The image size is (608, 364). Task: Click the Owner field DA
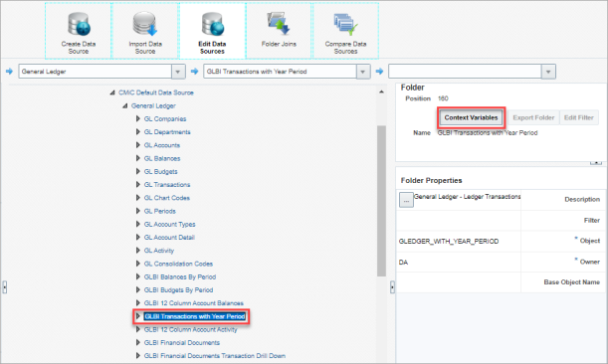[403, 262]
